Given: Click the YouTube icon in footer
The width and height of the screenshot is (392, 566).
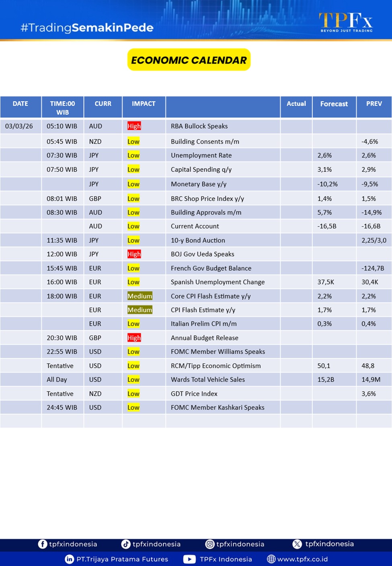Looking at the screenshot, I should (189, 559).
